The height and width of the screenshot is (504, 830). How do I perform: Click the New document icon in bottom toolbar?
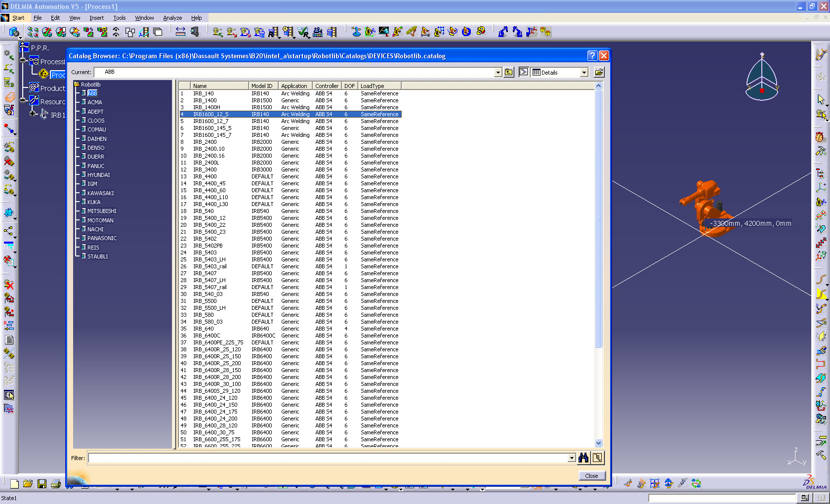pyautogui.click(x=14, y=484)
